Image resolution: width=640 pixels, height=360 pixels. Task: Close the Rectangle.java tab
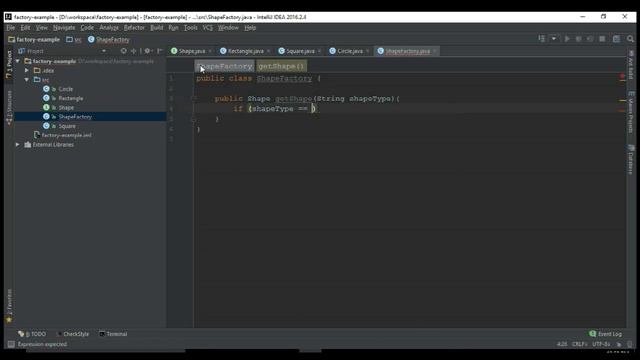[269, 51]
